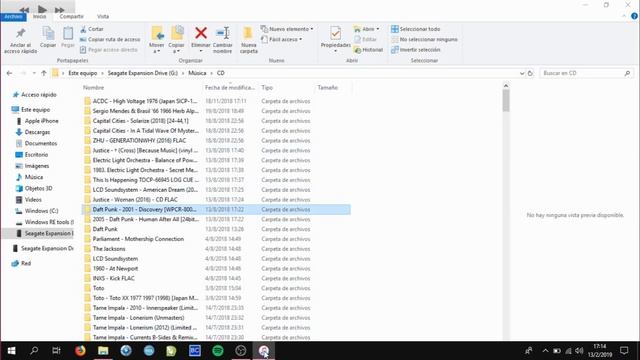Open the notification center icon
The image size is (640, 360).
(x=624, y=351)
